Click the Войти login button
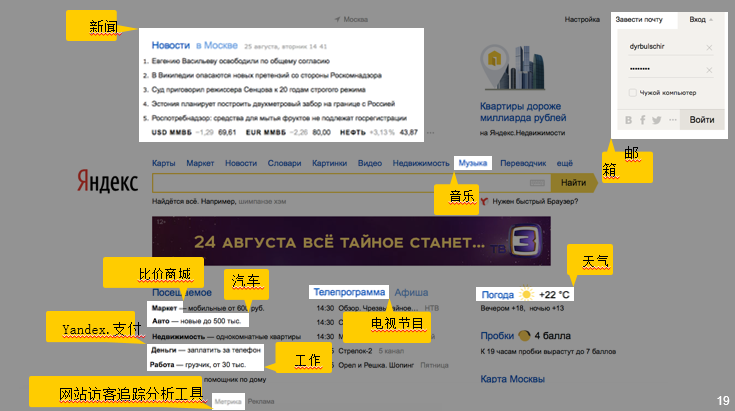This screenshot has width=735, height=411. pos(702,120)
